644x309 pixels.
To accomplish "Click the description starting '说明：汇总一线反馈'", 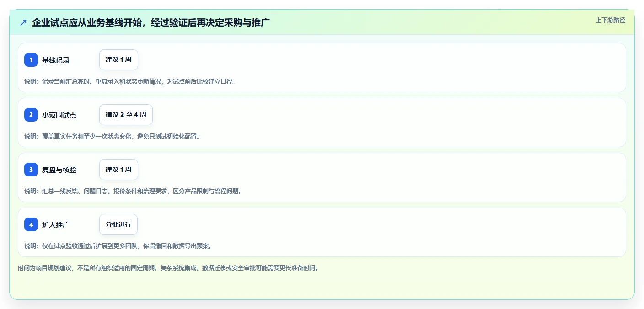I will coord(133,191).
